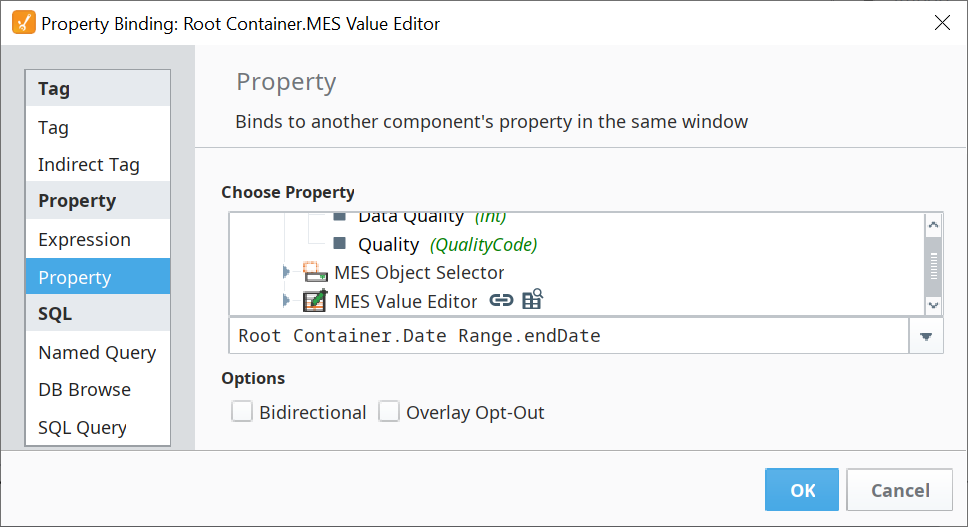Choose the Named Query binding type
968x527 pixels.
(x=97, y=352)
